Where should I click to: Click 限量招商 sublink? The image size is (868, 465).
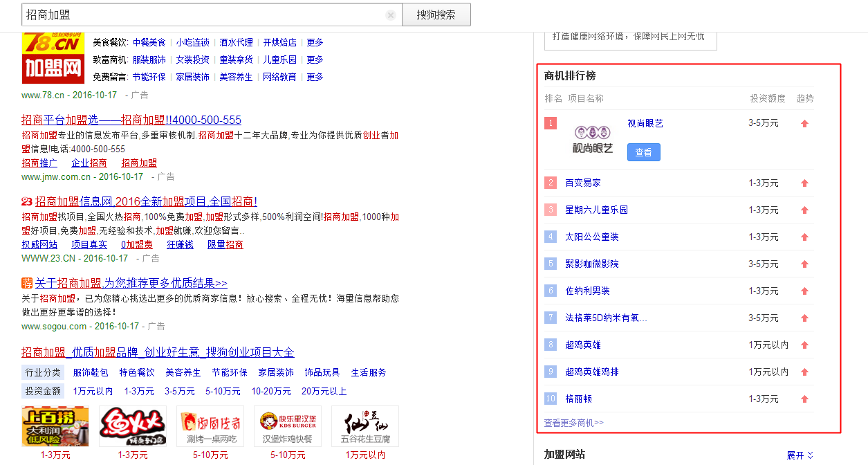click(225, 244)
